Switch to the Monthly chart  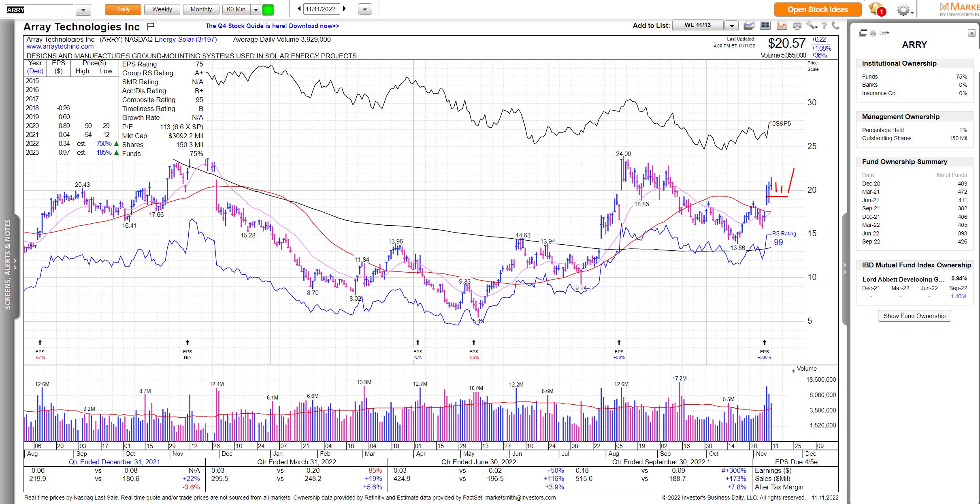point(201,9)
